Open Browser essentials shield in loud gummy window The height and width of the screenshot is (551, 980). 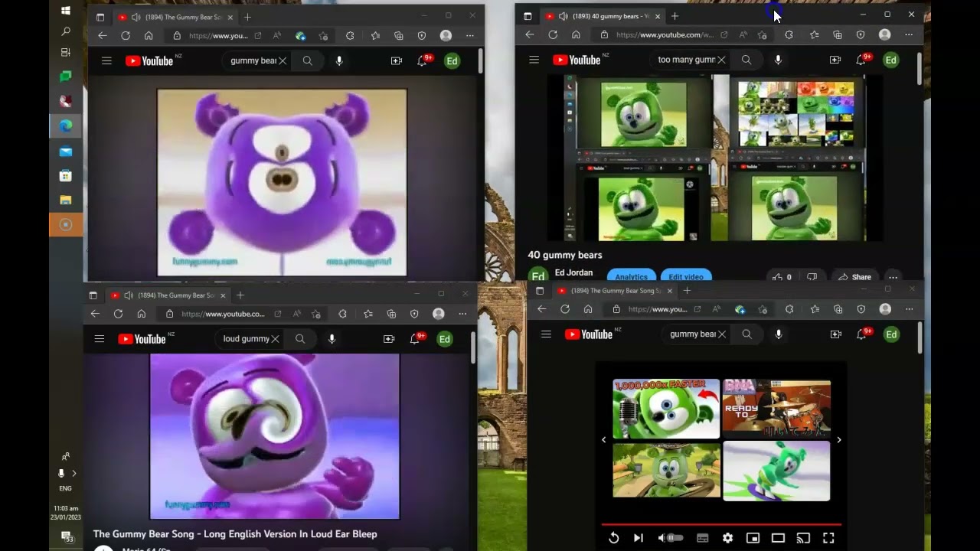pos(414,314)
